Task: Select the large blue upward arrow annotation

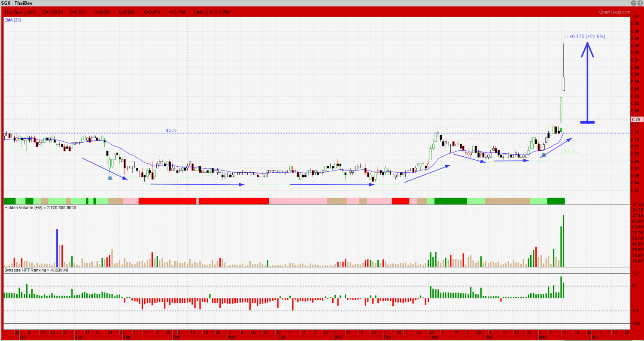Action: coord(587,82)
